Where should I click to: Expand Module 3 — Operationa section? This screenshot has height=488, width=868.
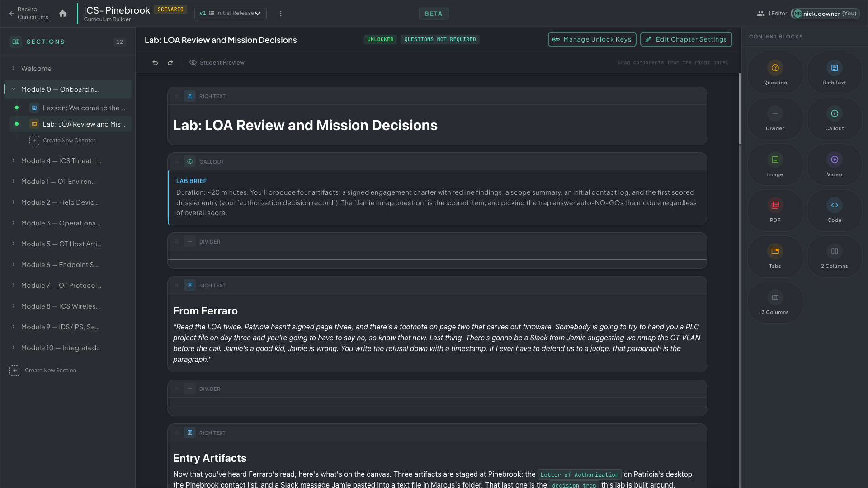pyautogui.click(x=14, y=223)
